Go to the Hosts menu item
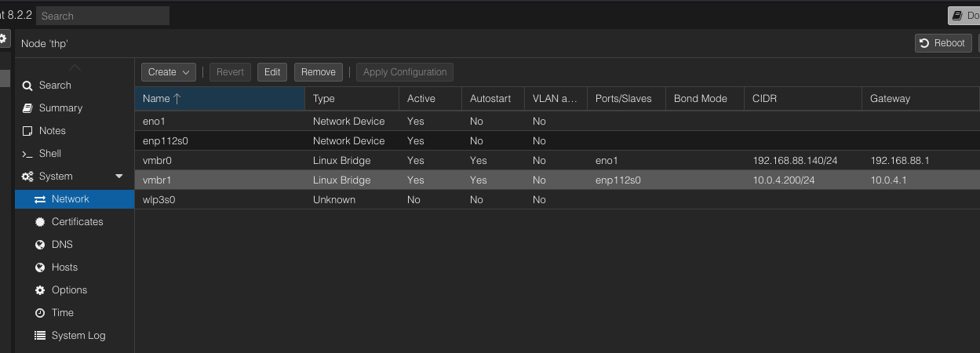 [64, 267]
